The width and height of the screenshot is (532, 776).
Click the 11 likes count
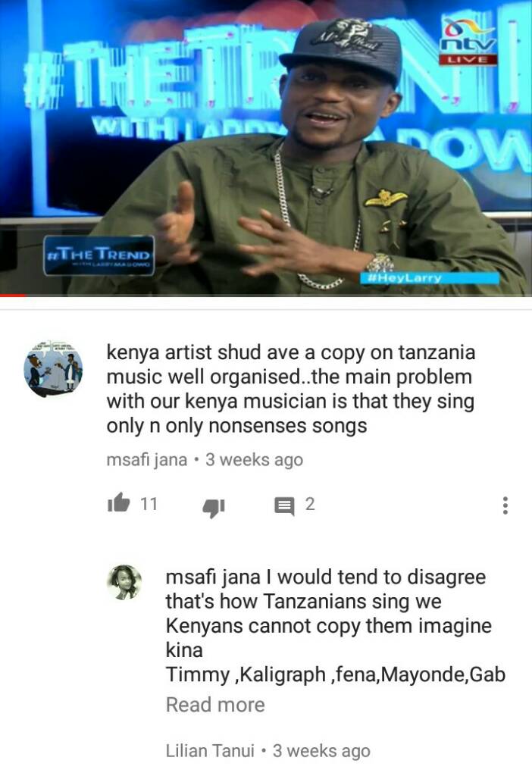click(149, 504)
